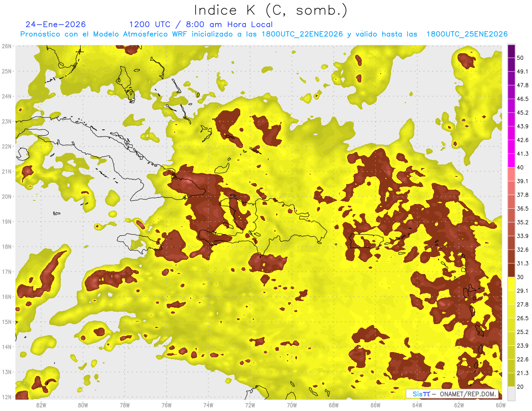Click the colorbar value '21.3'

pyautogui.click(x=523, y=373)
